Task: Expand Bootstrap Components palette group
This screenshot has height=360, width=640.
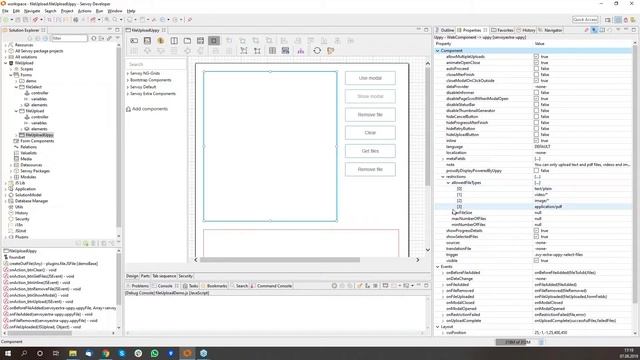Action: pos(128,80)
